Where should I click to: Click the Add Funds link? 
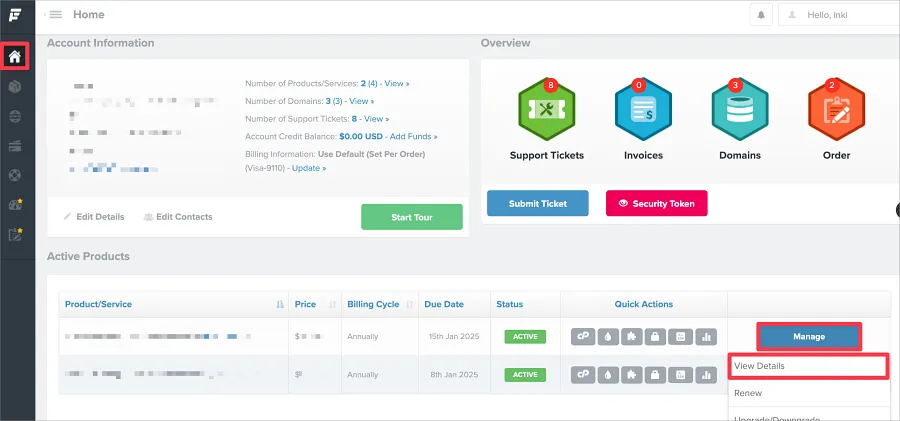click(x=413, y=136)
